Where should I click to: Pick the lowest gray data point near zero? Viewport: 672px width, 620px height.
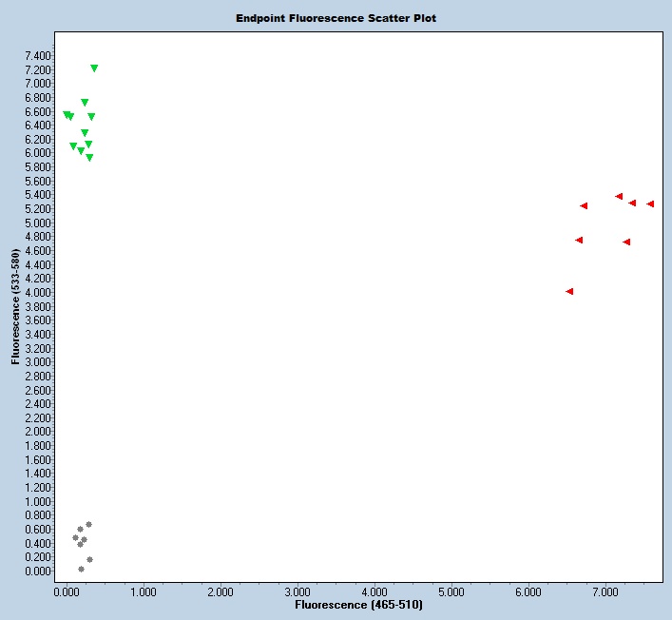[x=81, y=569]
